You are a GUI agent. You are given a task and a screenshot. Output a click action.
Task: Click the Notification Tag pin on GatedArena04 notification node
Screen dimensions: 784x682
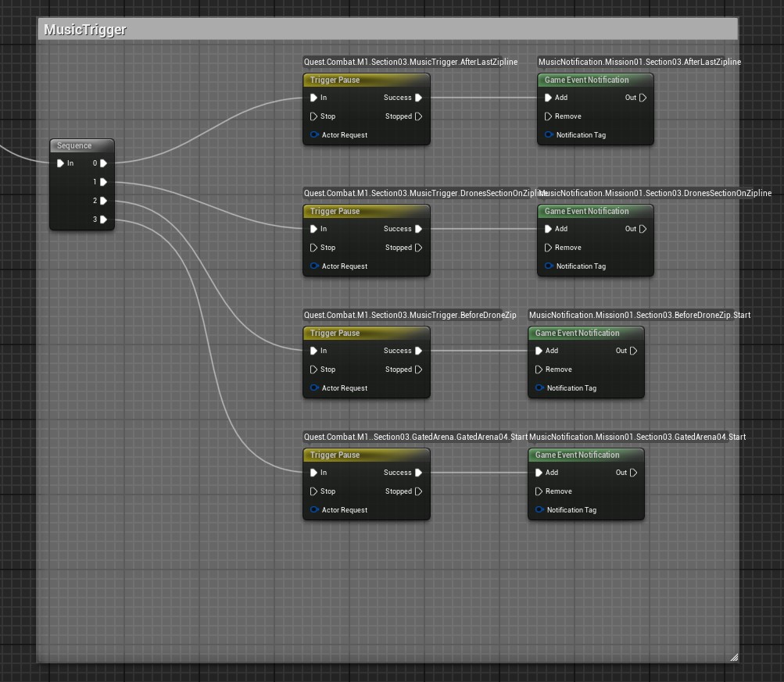click(539, 510)
